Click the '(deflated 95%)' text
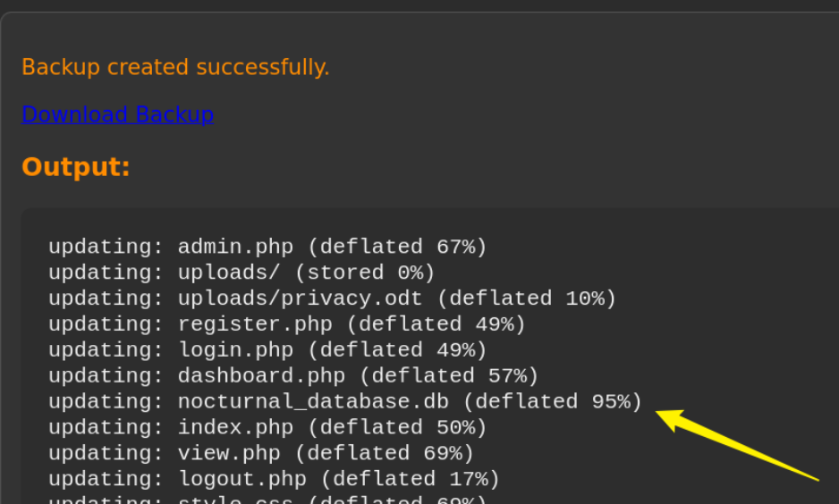The height and width of the screenshot is (504, 839). point(552,402)
